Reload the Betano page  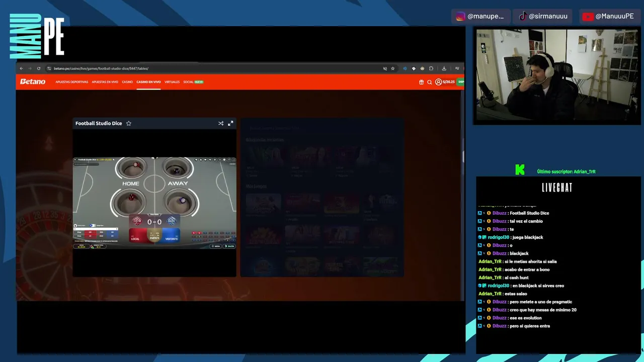pyautogui.click(x=38, y=68)
